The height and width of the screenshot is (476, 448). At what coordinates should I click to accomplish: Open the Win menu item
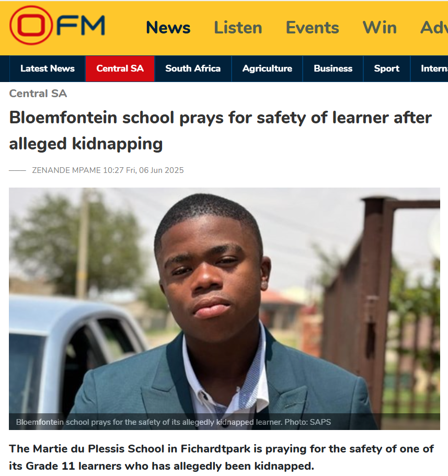tap(380, 28)
